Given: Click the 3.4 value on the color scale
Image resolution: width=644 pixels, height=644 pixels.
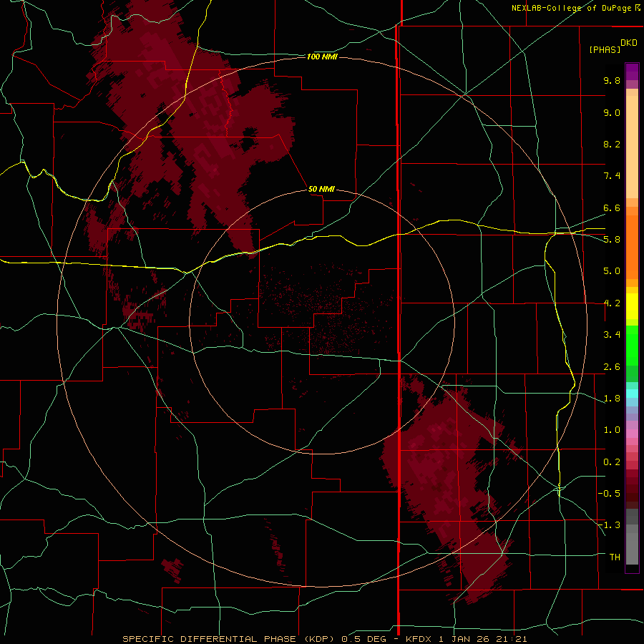Looking at the screenshot, I should pos(612,335).
